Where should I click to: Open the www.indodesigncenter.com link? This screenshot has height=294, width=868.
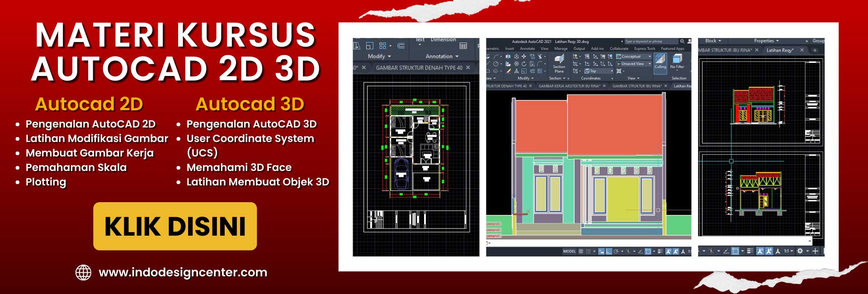183,272
